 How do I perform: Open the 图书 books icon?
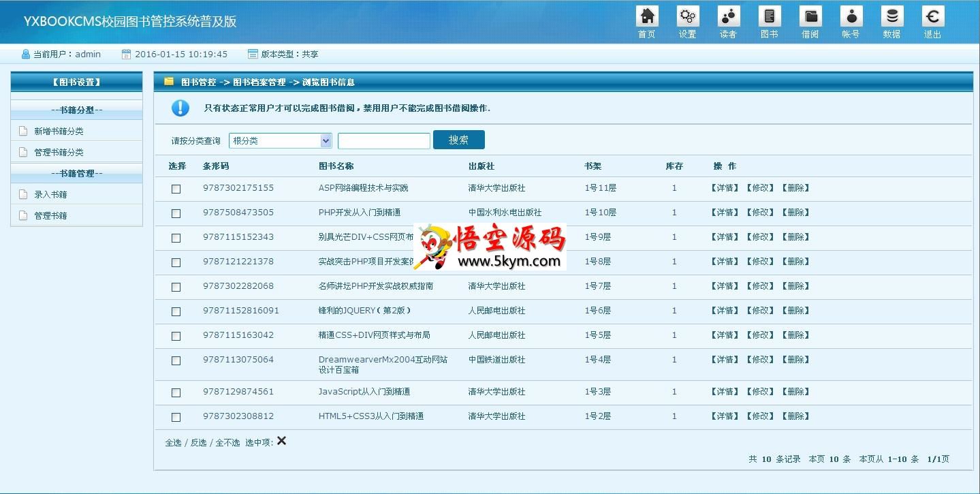[770, 16]
